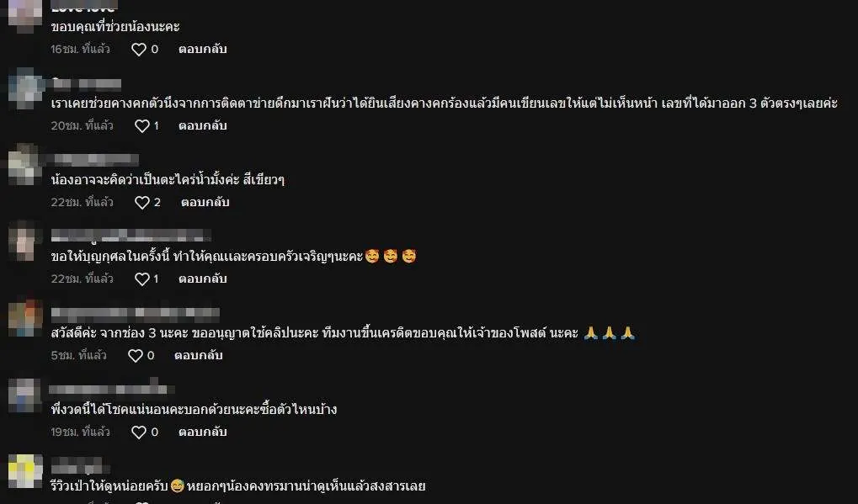858x504 pixels.
Task: Open avatar of the ช่อง 3 commenter
Action: point(26,317)
